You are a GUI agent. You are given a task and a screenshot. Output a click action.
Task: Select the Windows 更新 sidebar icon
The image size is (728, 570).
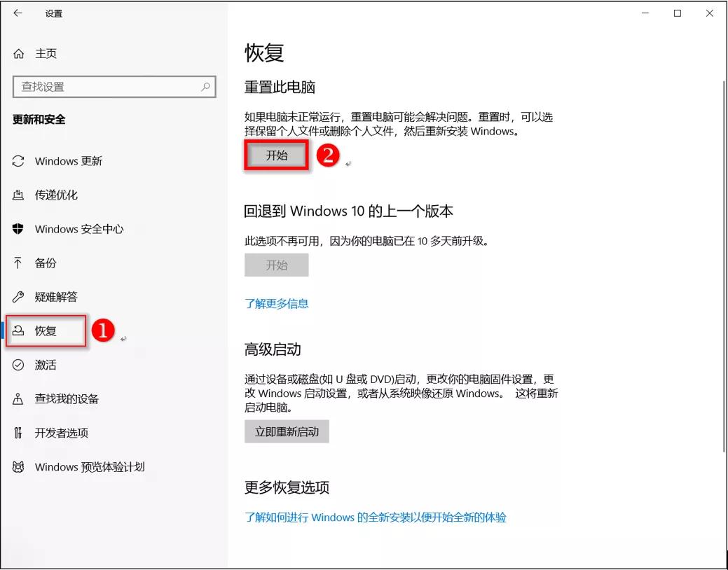tap(18, 161)
